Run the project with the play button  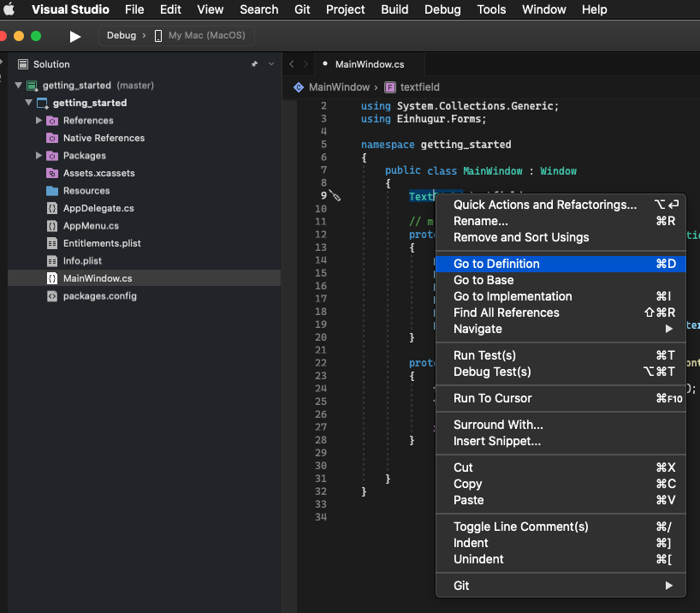[x=75, y=36]
